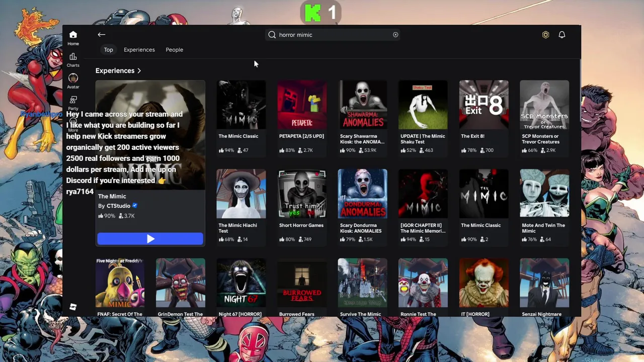Image resolution: width=644 pixels, height=362 pixels.
Task: Expand the Experiences section chevron
Action: 139,71
